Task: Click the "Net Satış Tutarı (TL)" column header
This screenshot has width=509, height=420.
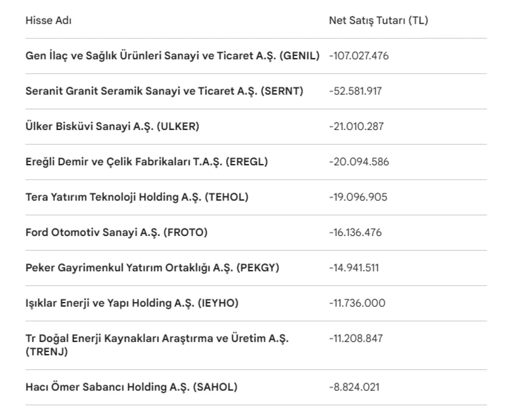Action: click(378, 21)
